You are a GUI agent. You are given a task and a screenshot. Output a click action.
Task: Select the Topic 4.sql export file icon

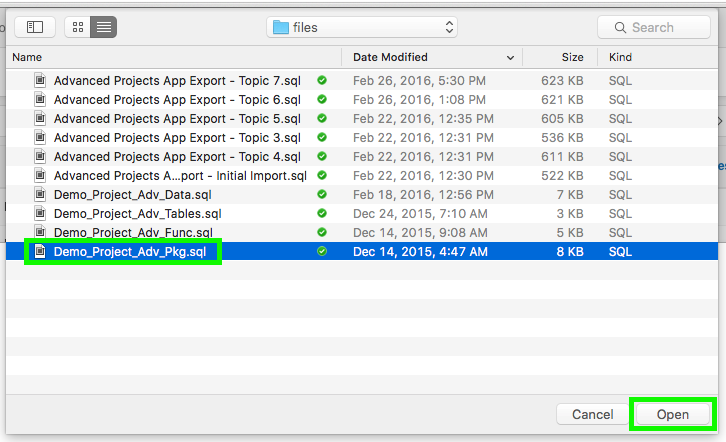40,156
